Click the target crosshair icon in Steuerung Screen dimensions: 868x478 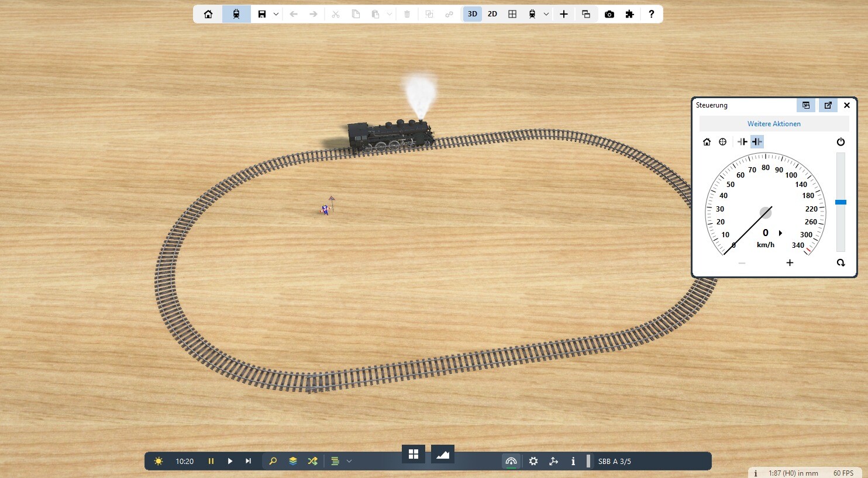(x=723, y=141)
